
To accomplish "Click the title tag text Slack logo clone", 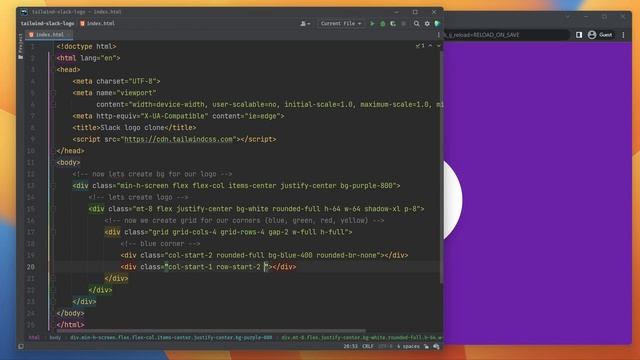I will (x=132, y=128).
